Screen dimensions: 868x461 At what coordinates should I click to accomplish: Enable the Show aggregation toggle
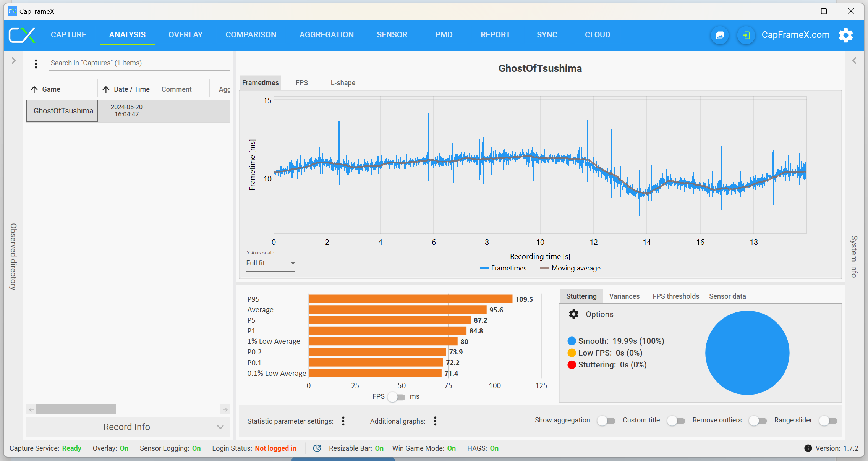pos(606,421)
